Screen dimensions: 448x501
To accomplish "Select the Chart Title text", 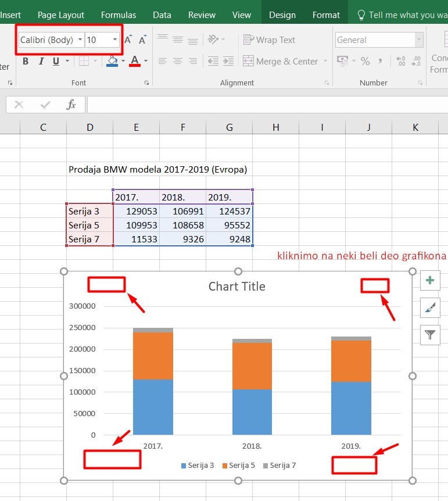I will click(236, 287).
